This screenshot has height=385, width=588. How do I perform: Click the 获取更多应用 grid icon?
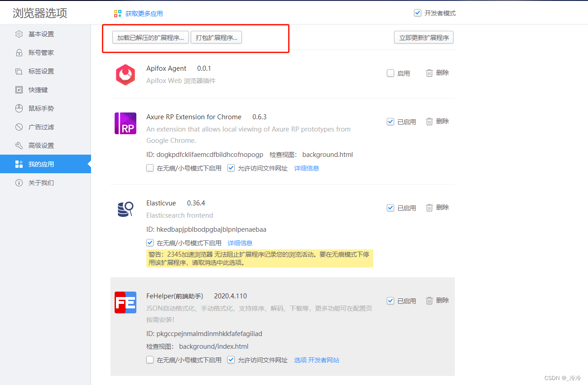(x=118, y=14)
